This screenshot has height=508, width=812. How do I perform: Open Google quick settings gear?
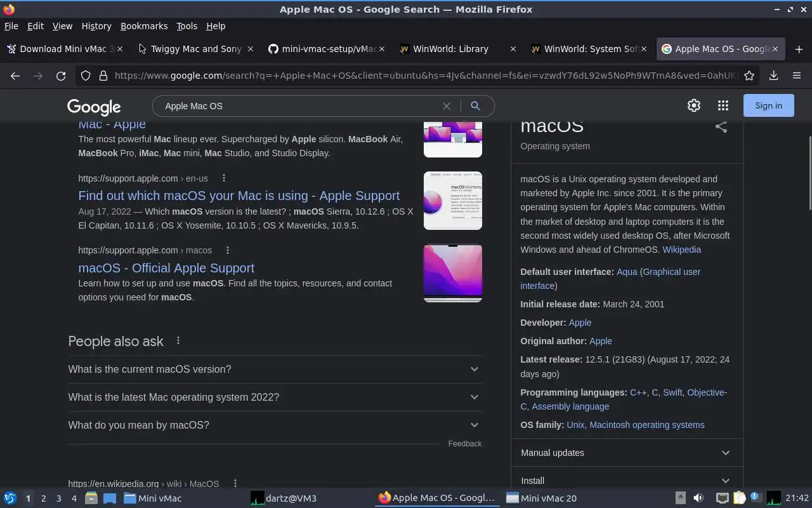[694, 106]
